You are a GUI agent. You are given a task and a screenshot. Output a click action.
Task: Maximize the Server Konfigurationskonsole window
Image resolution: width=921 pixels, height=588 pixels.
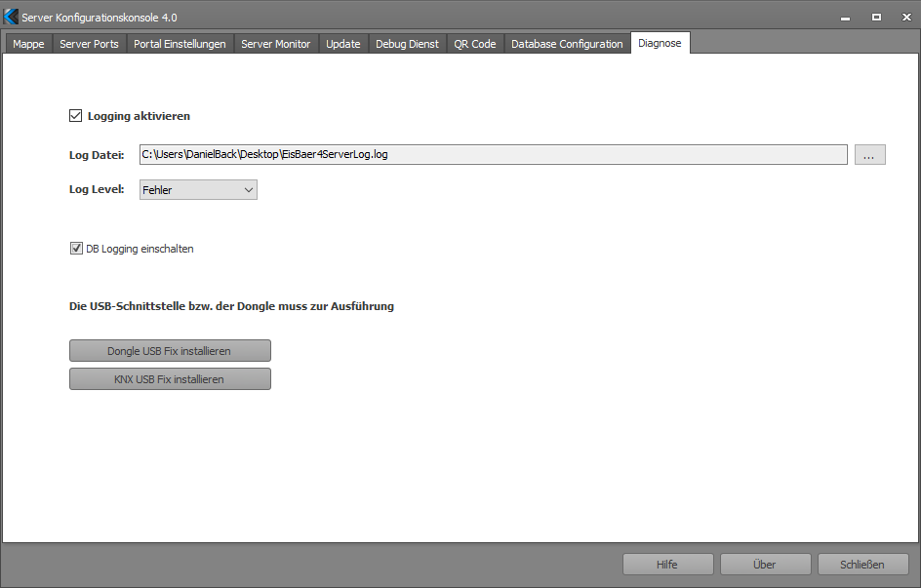coord(876,18)
